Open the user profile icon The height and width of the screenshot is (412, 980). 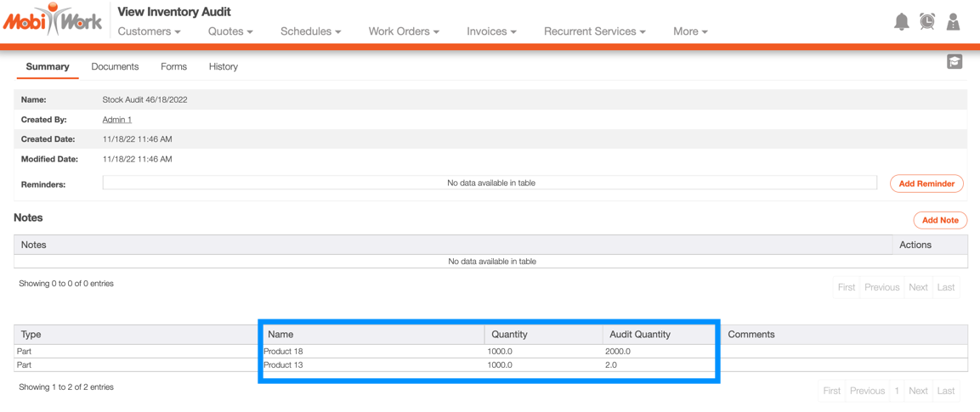953,22
